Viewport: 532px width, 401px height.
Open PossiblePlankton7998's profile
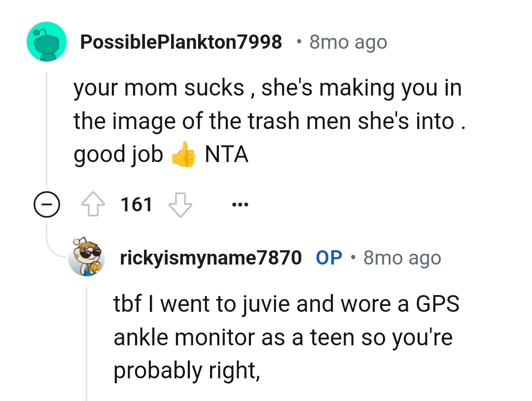(182, 42)
